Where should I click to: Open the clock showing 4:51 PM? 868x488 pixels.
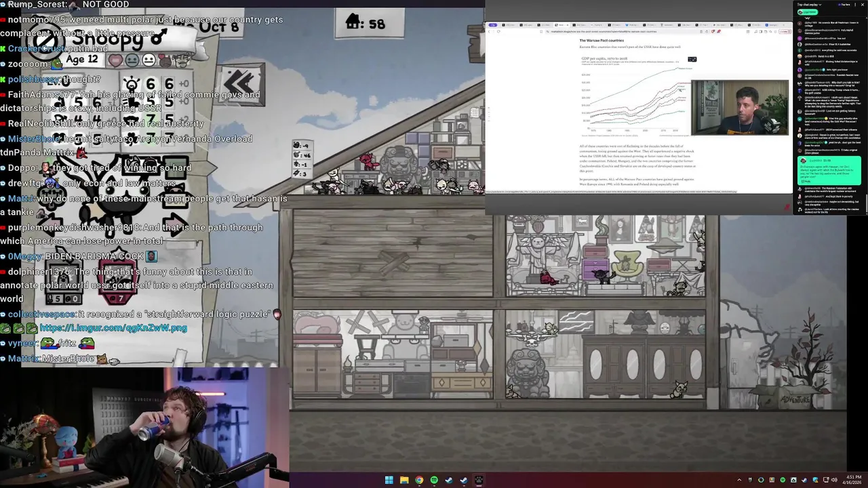point(854,480)
